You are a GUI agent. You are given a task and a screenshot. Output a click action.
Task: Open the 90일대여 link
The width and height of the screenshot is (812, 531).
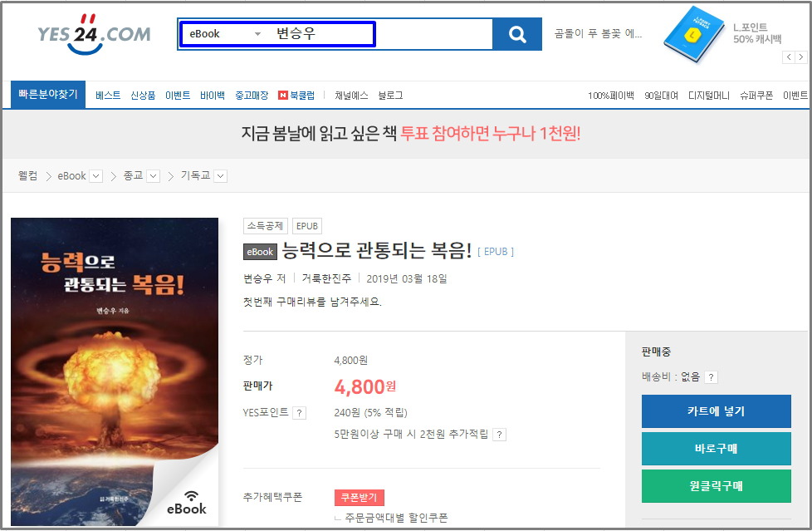pos(661,96)
